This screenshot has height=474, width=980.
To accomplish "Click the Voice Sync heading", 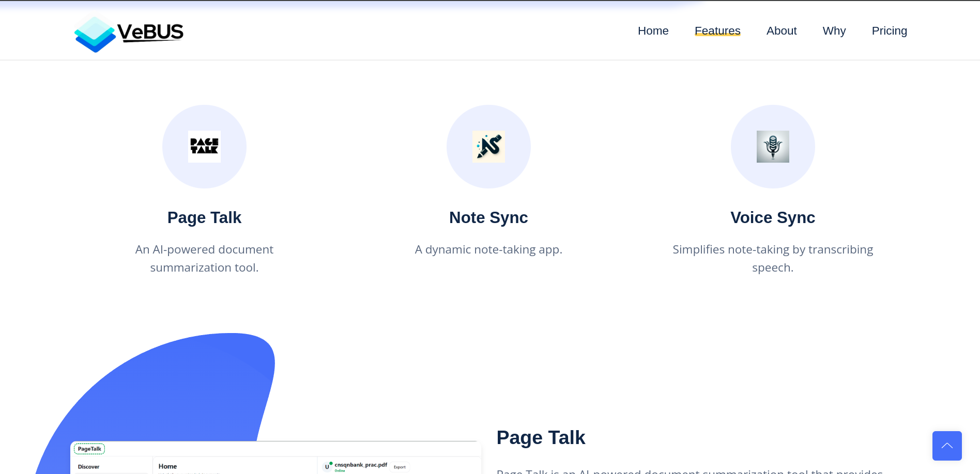I will pos(773,218).
